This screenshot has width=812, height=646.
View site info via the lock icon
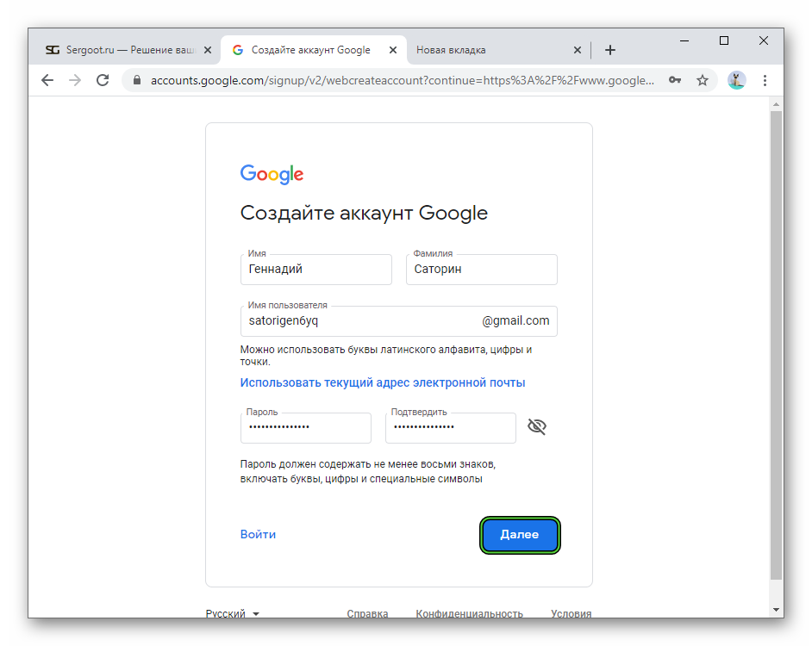tap(137, 80)
